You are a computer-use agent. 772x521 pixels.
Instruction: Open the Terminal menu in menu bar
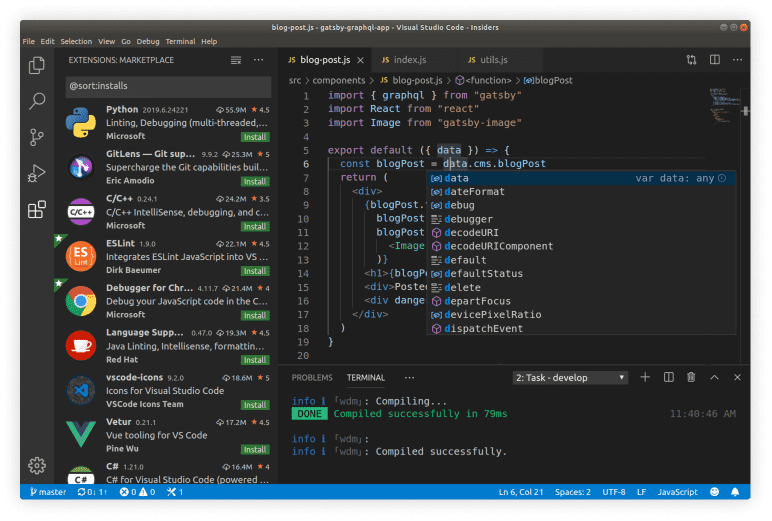click(180, 42)
